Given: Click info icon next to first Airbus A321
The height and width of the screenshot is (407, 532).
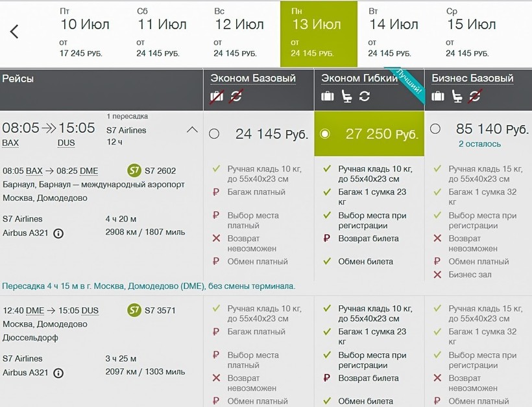Looking at the screenshot, I should pos(58,233).
